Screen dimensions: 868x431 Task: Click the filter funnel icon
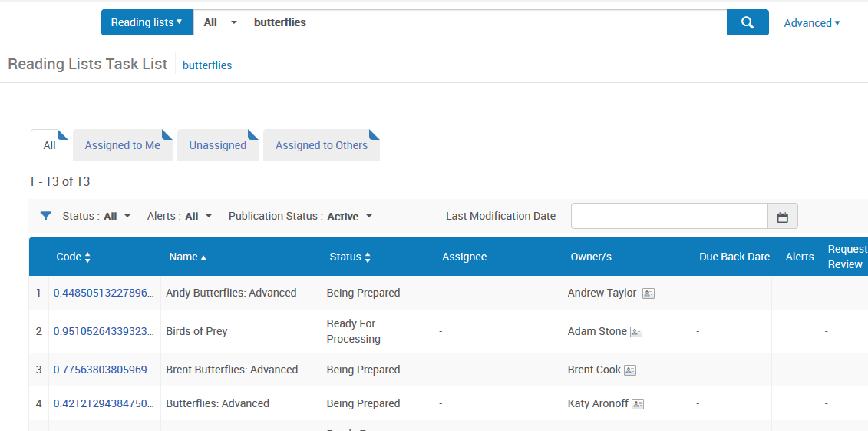coord(46,216)
